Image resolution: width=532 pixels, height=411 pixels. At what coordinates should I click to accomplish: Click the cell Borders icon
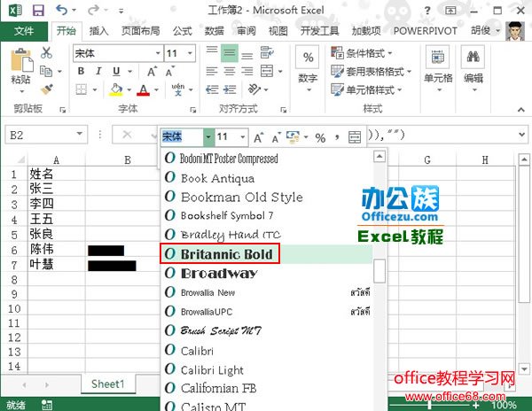tap(81, 89)
